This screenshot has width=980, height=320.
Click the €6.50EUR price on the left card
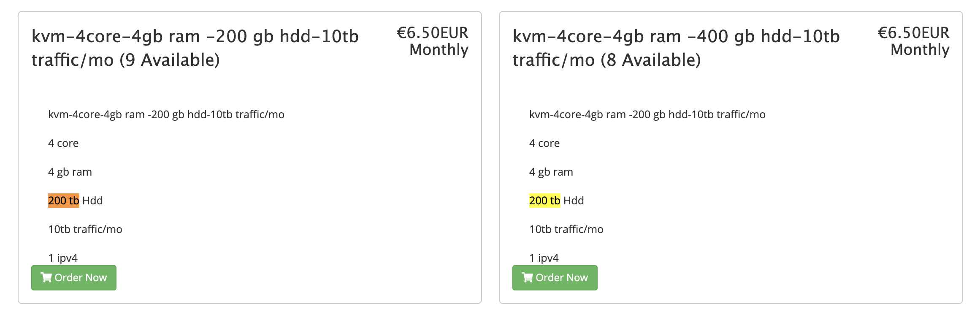click(x=432, y=33)
